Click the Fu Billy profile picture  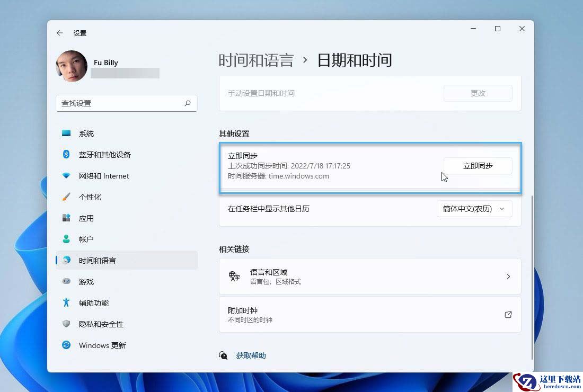pyautogui.click(x=72, y=66)
